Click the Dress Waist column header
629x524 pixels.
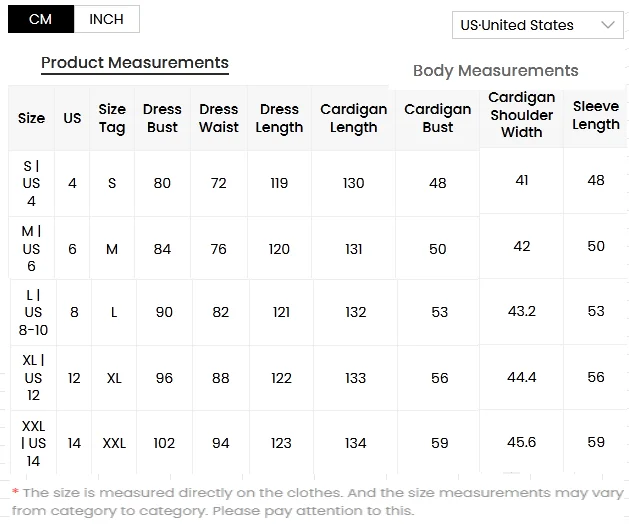[219, 118]
